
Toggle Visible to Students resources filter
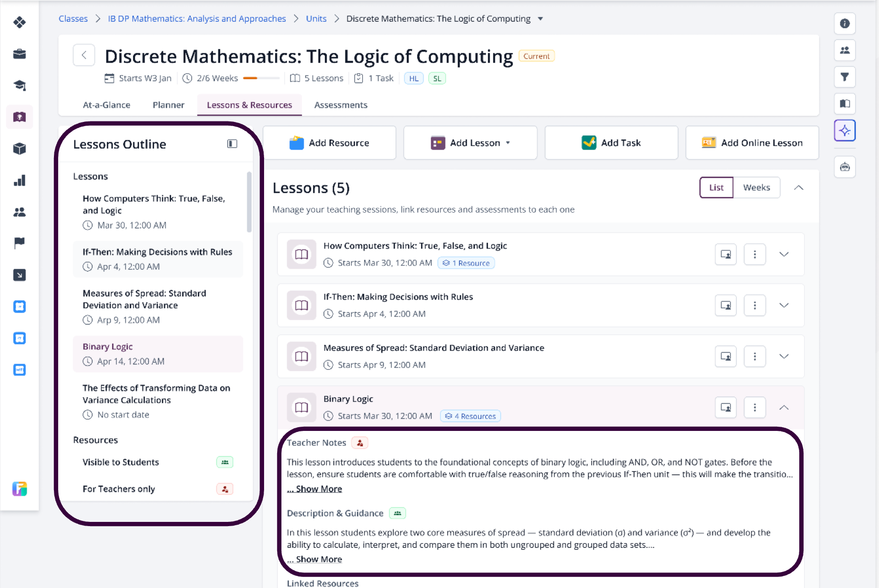[225, 462]
